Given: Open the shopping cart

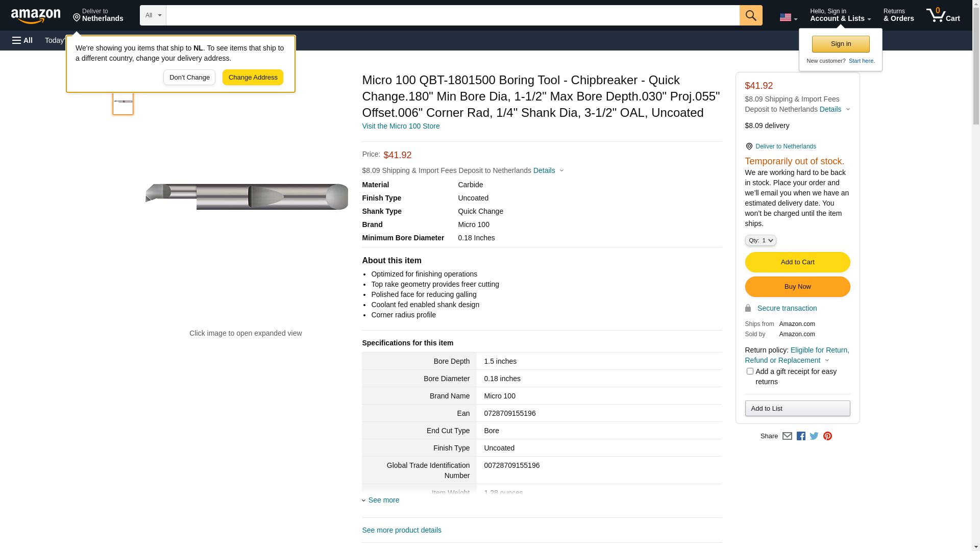Looking at the screenshot, I should (943, 15).
